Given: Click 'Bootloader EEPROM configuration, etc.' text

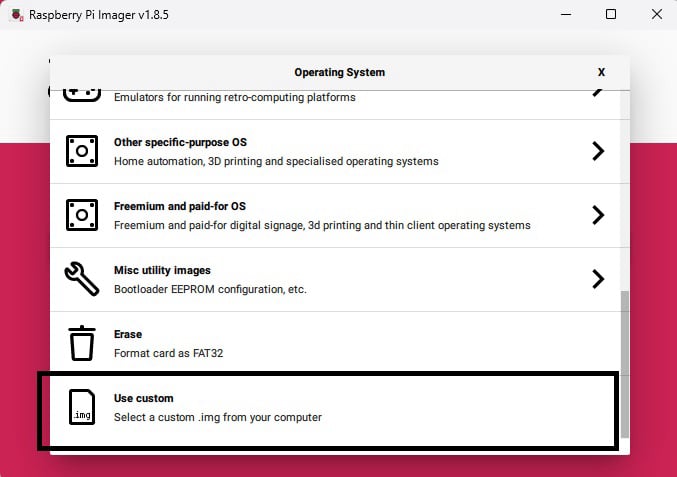Looking at the screenshot, I should (210, 289).
